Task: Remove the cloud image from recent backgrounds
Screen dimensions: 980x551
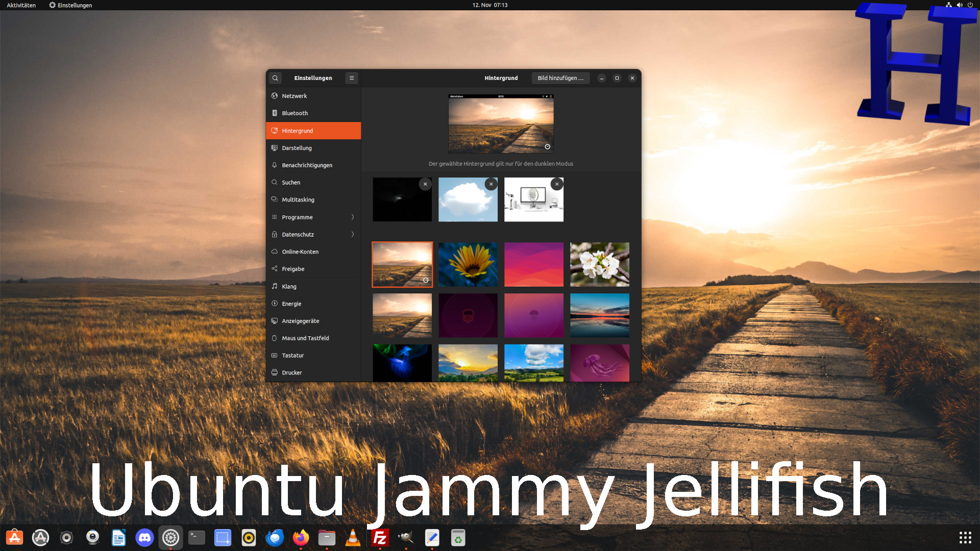Action: pyautogui.click(x=491, y=184)
